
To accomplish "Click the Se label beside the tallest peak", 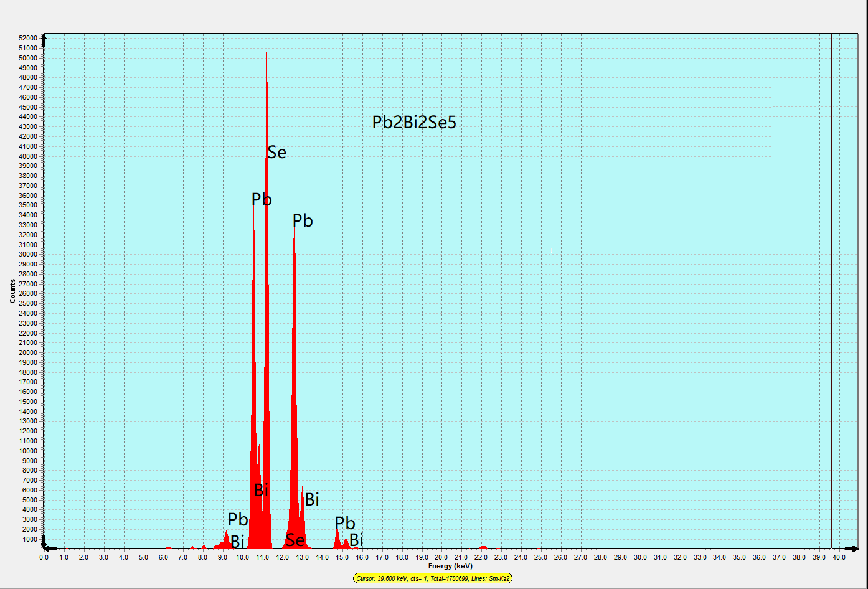I will tap(277, 152).
